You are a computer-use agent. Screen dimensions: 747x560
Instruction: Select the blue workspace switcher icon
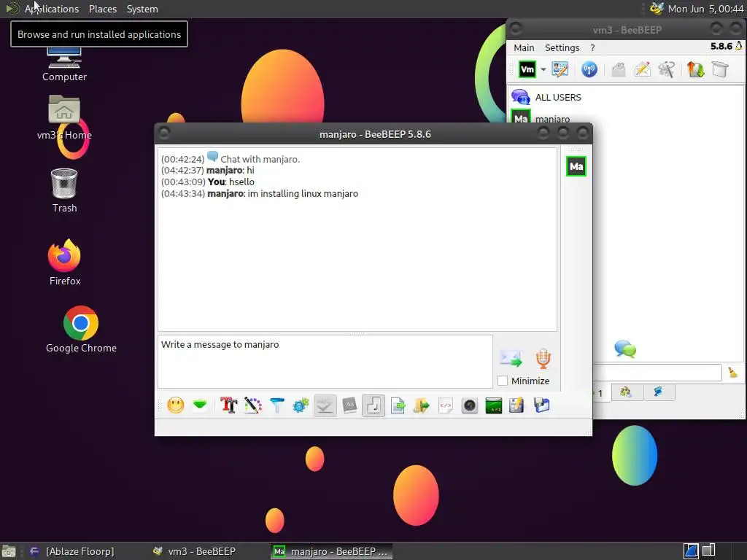click(692, 551)
